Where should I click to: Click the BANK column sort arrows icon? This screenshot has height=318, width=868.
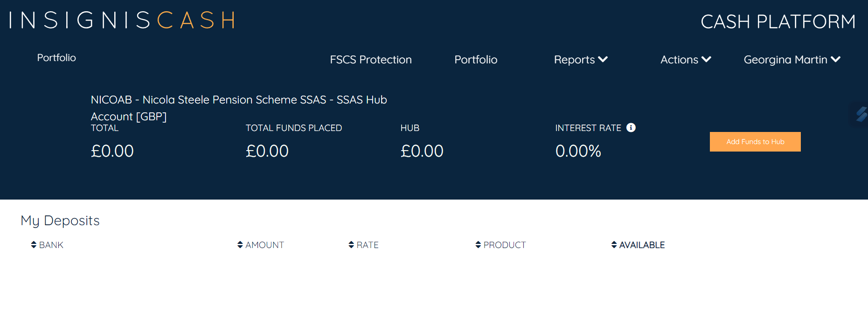click(x=34, y=245)
